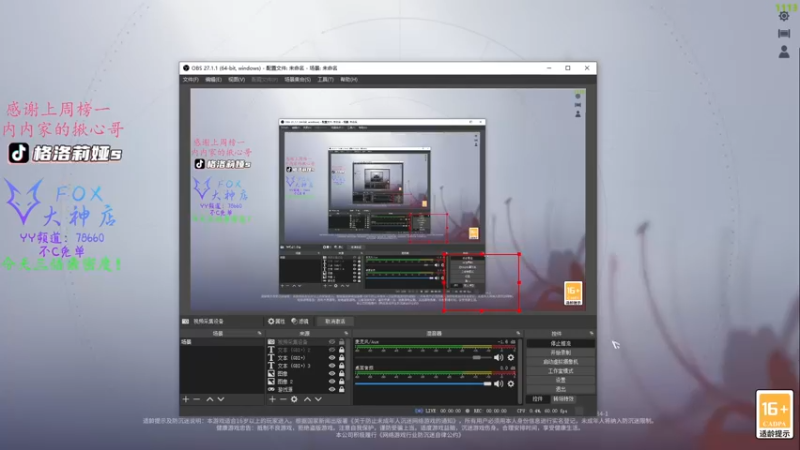Add a new source with plus icon
The height and width of the screenshot is (450, 800).
272,399
